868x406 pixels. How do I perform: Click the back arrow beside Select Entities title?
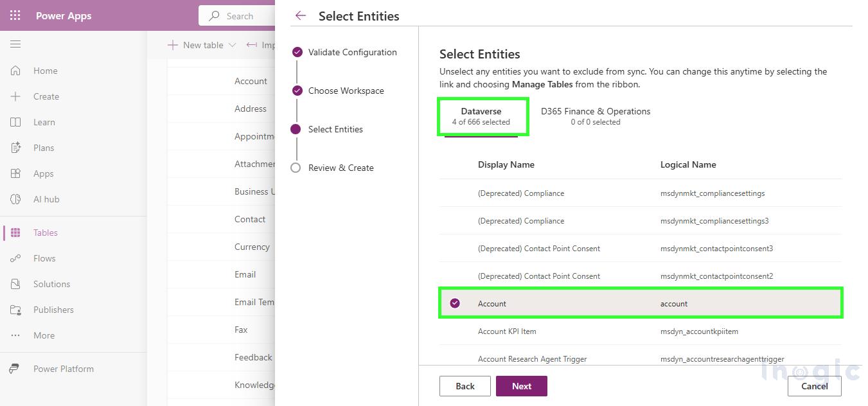pos(301,16)
